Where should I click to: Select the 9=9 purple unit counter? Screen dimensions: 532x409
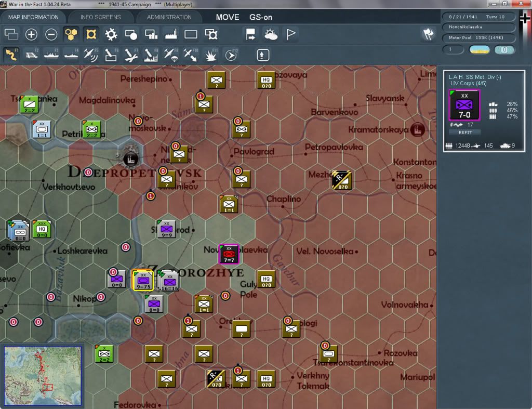click(x=166, y=229)
